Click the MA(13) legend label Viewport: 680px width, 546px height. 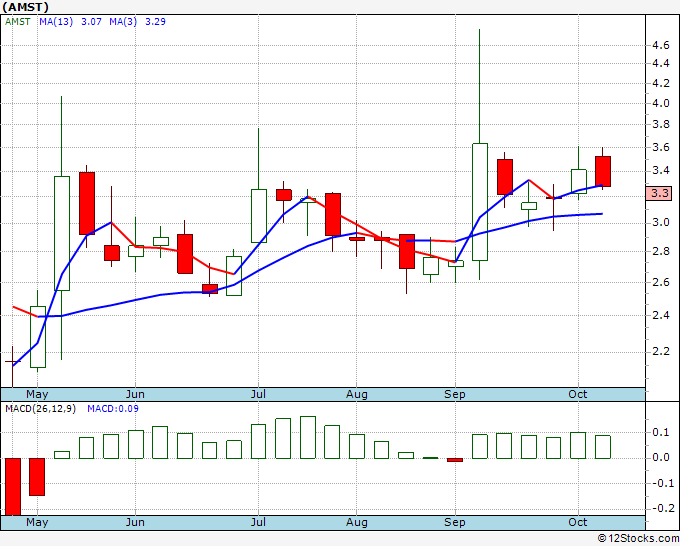coord(56,22)
